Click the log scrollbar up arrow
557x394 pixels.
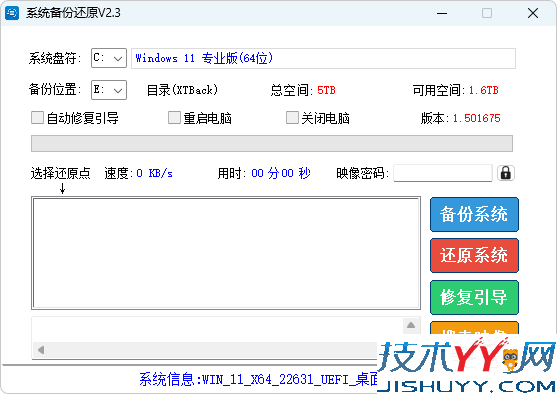(x=411, y=325)
